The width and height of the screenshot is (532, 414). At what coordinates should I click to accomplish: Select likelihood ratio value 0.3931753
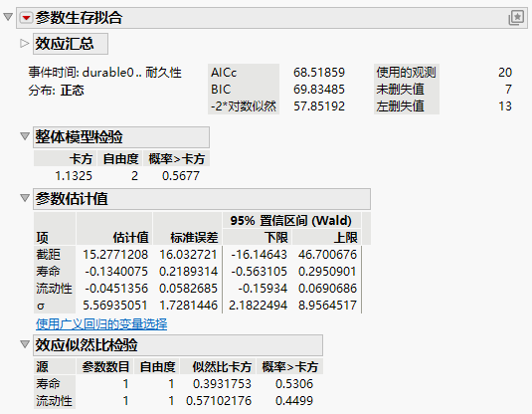click(222, 384)
